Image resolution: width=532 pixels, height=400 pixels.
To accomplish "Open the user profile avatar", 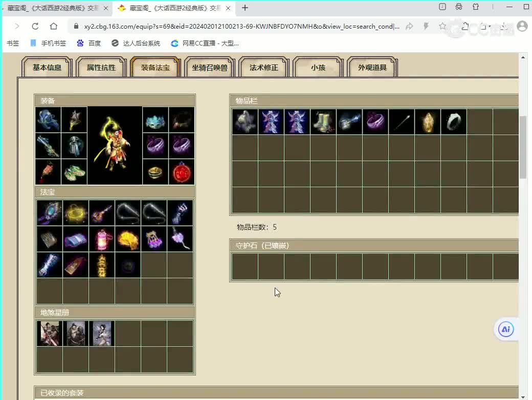I will point(522,26).
